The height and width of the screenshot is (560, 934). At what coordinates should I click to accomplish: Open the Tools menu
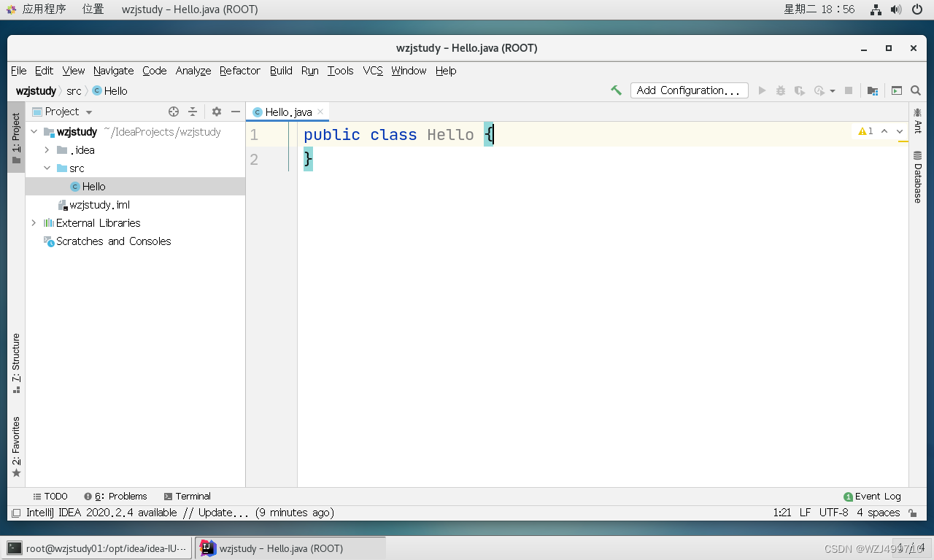(341, 71)
